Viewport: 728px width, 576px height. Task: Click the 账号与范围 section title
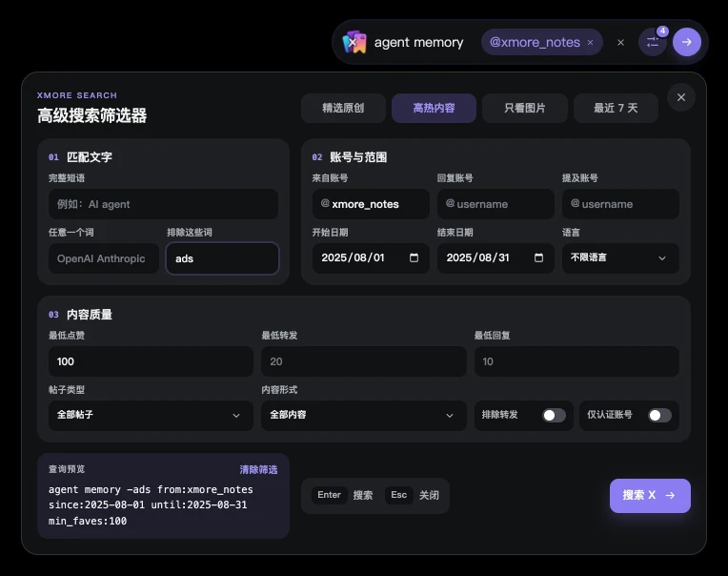click(x=358, y=157)
